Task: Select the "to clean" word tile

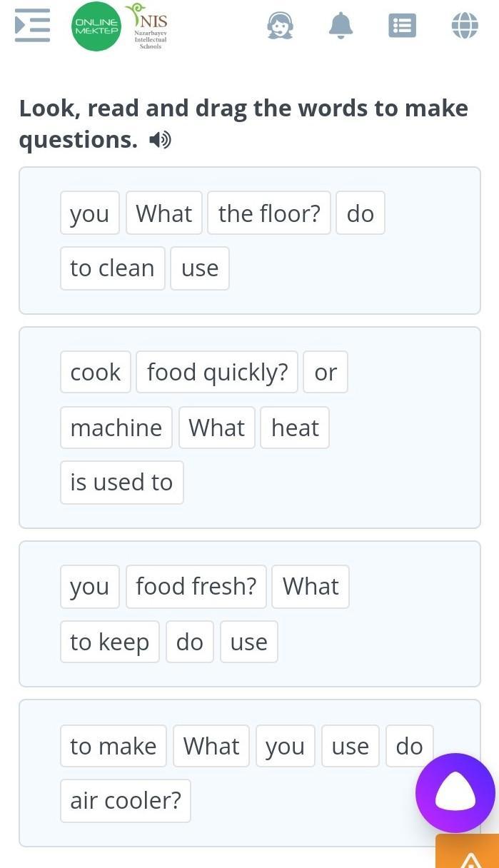Action: [x=112, y=268]
